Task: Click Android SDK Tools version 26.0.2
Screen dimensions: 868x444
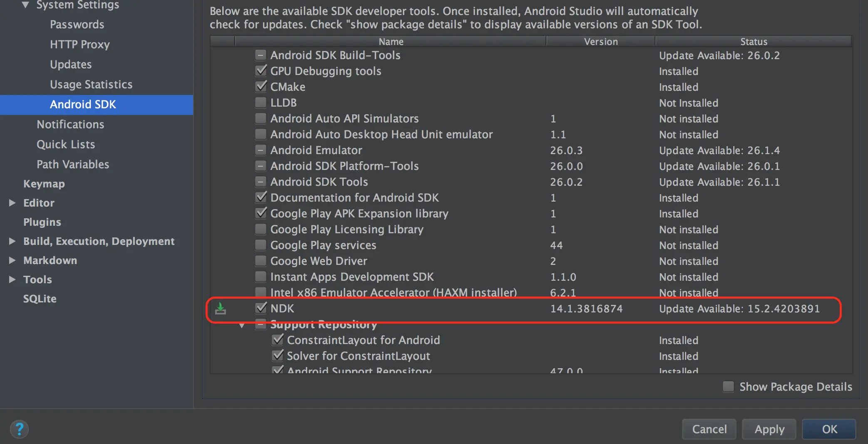Action: pyautogui.click(x=566, y=182)
